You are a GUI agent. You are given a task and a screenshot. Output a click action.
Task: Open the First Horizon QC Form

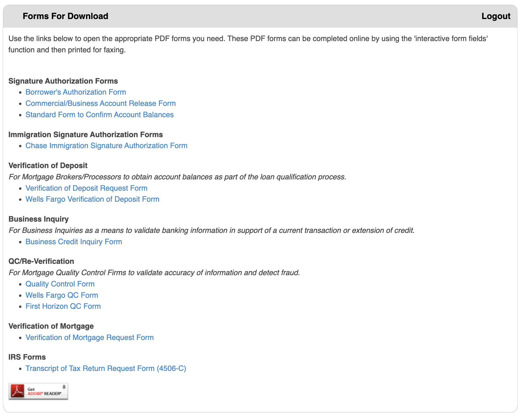point(63,306)
